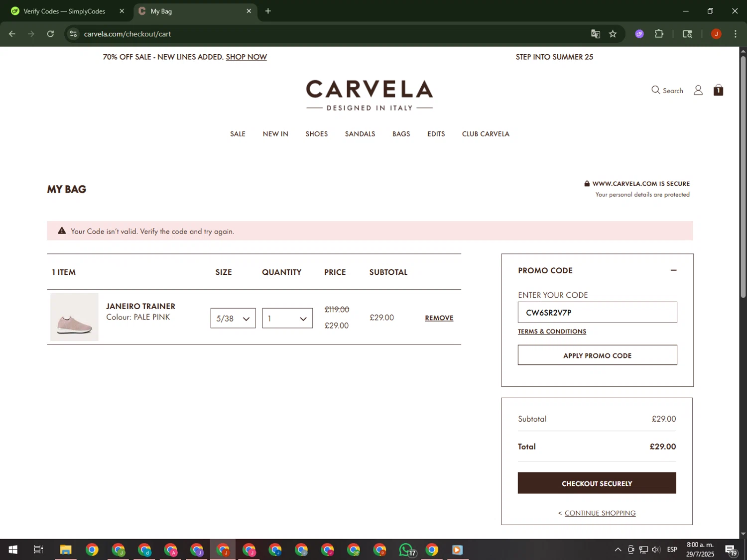View site information icon in address bar
The image size is (747, 560).
pos(73,34)
